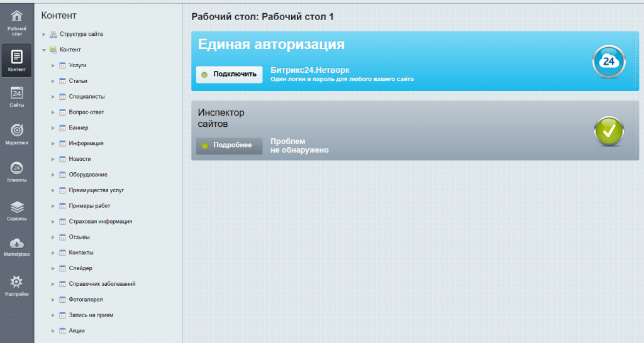644x343 pixels.
Task: Click the Контакты iblock icon
Action: click(x=62, y=253)
